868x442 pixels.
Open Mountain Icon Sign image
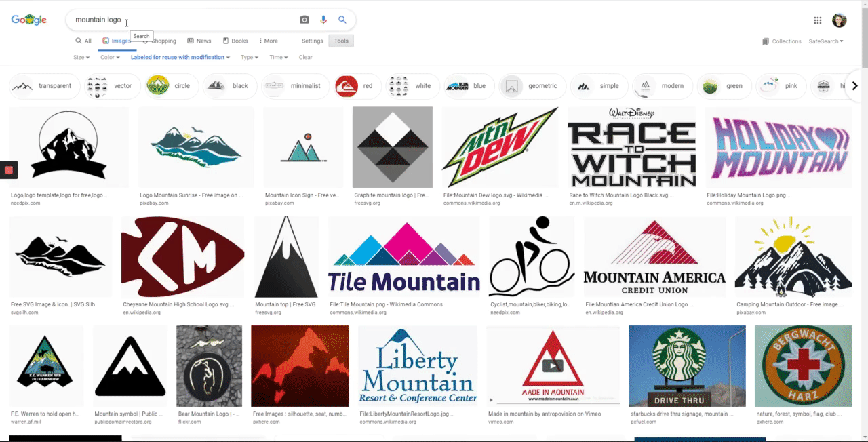coord(303,147)
